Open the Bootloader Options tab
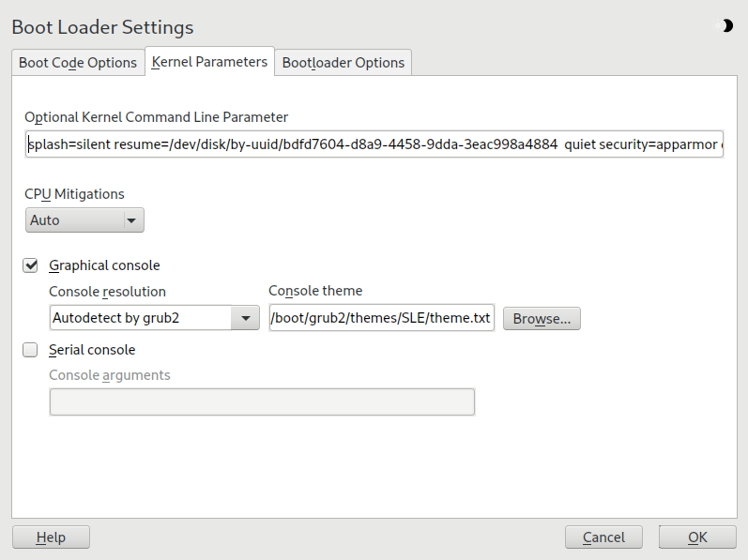The image size is (748, 560). click(343, 63)
